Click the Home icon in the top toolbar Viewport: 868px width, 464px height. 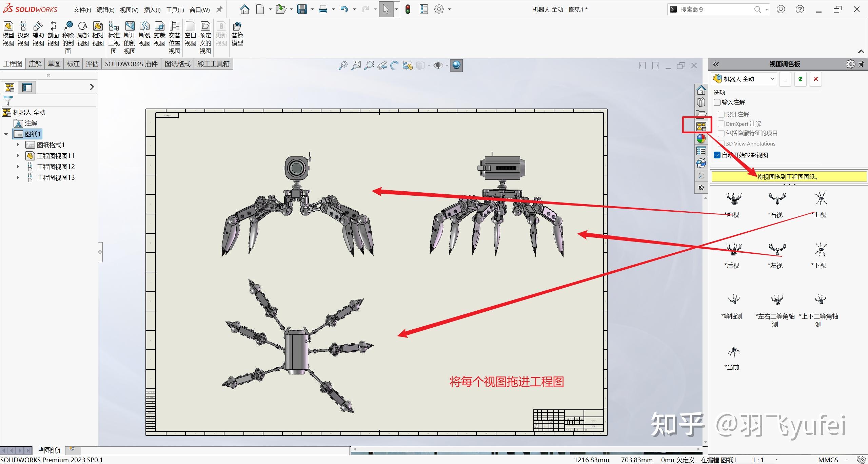point(244,9)
